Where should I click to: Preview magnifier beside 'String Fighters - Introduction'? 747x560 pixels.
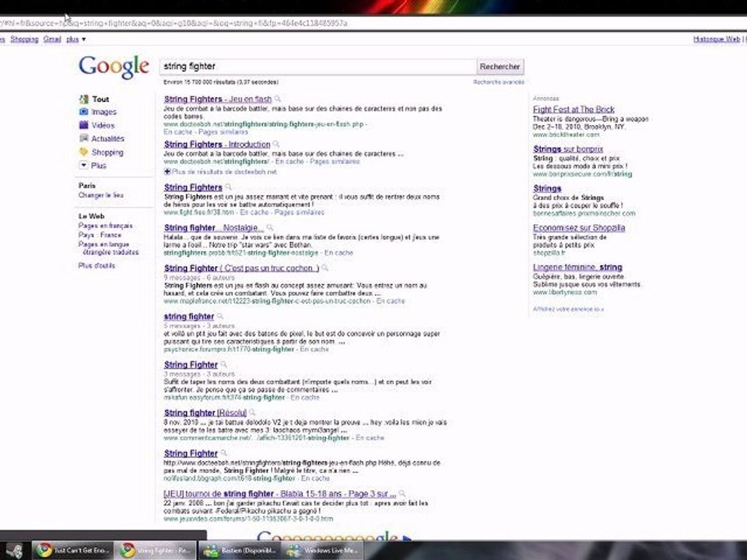275,145
